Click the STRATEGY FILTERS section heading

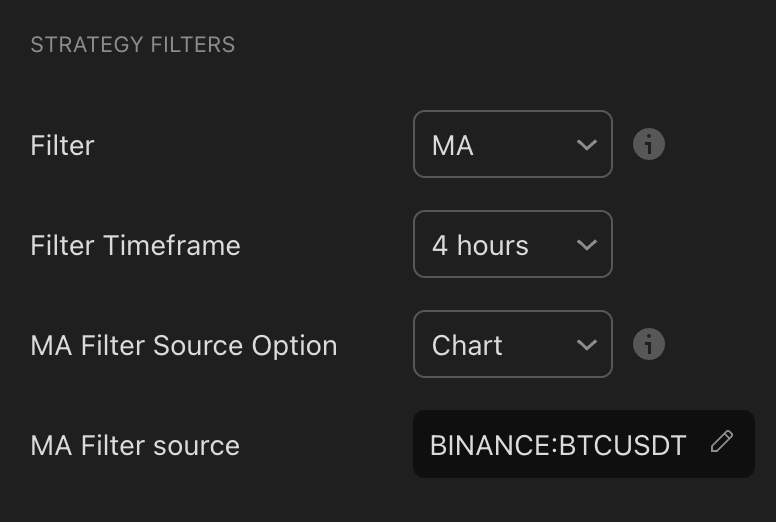[133, 45]
